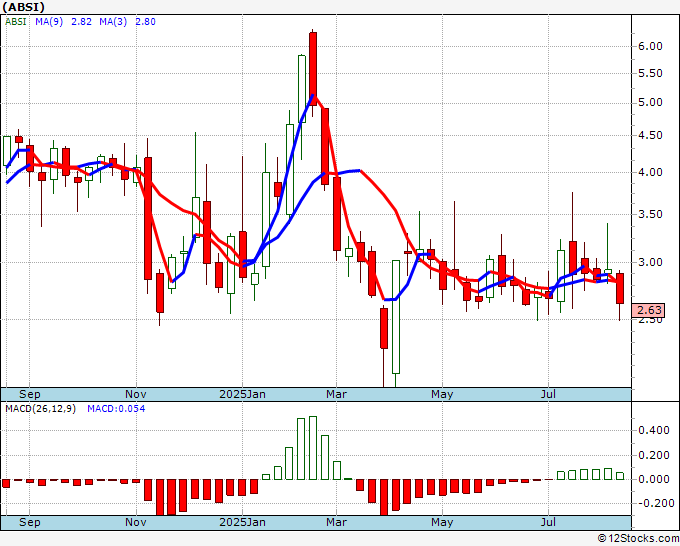Click the MACD(26,12,9) indicator label
The height and width of the screenshot is (546, 680).
point(40,409)
